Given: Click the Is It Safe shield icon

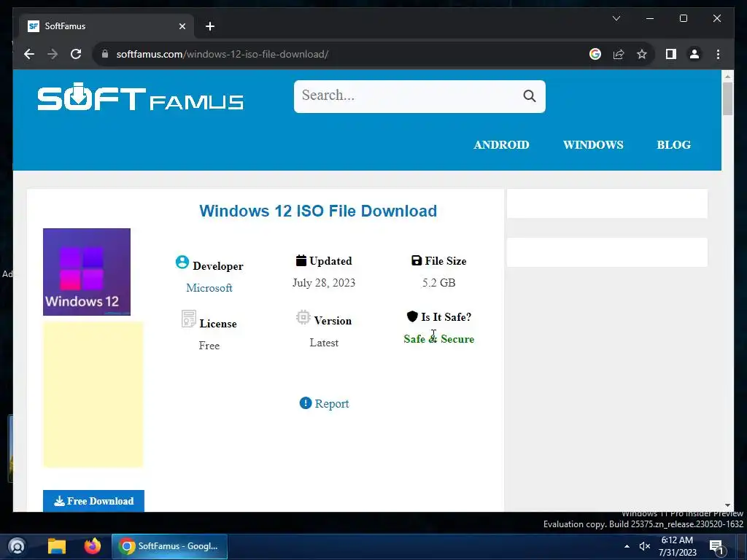Looking at the screenshot, I should click(x=412, y=316).
